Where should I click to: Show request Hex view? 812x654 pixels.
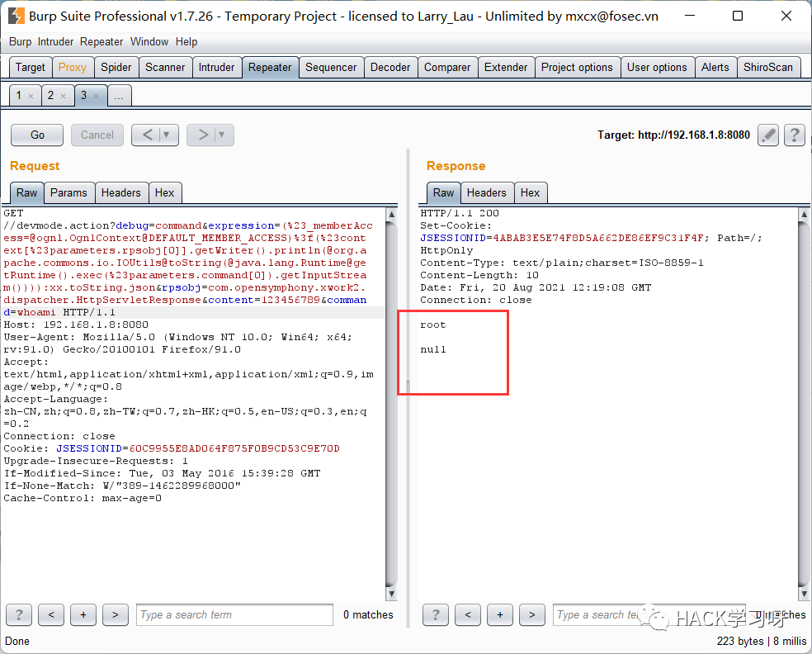pyautogui.click(x=165, y=192)
